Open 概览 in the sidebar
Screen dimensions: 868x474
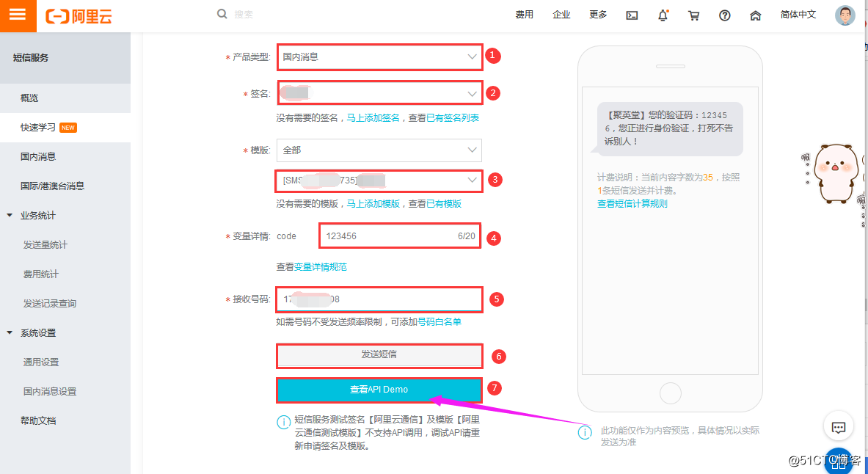65,98
